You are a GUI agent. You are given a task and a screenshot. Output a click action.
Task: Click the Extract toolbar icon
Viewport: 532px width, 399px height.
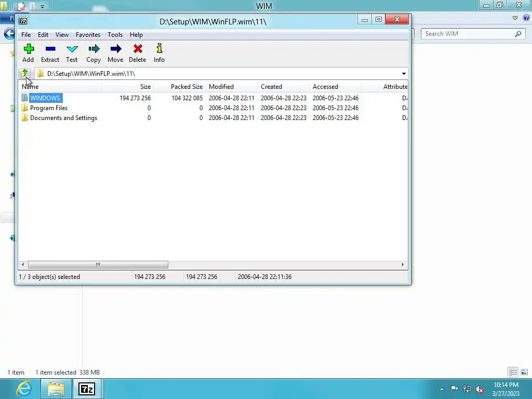(x=50, y=53)
